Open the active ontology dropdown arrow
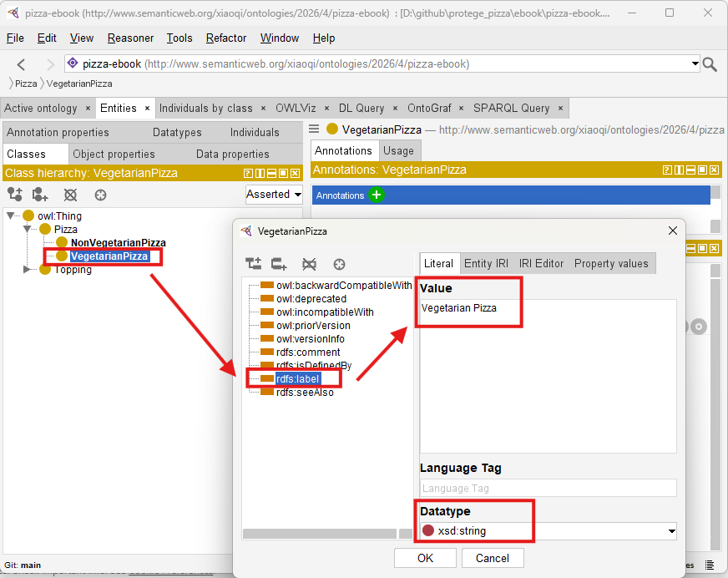Image resolution: width=728 pixels, height=578 pixels. pos(695,63)
